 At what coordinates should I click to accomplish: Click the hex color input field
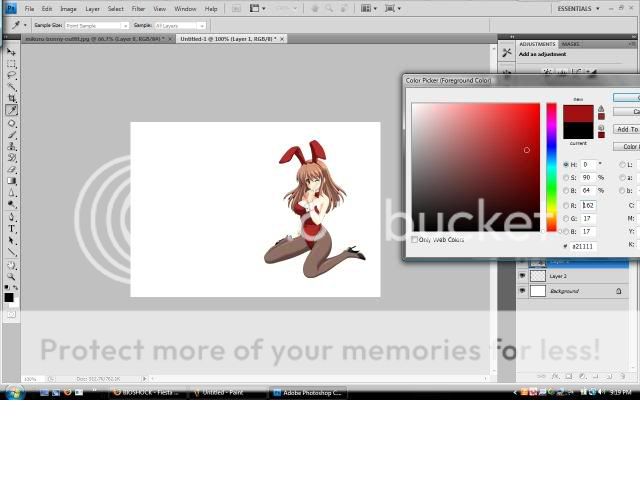[x=584, y=246]
